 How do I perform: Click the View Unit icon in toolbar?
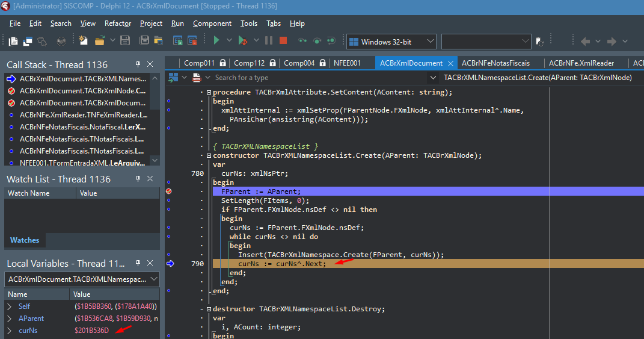point(14,41)
